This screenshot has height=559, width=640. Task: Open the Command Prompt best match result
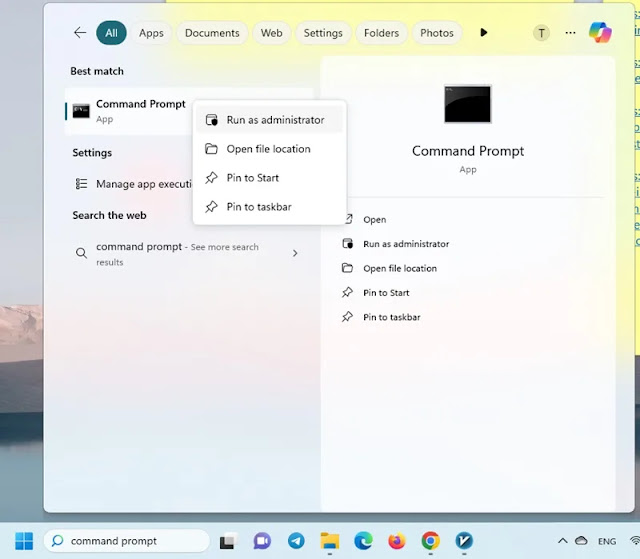[129, 111]
